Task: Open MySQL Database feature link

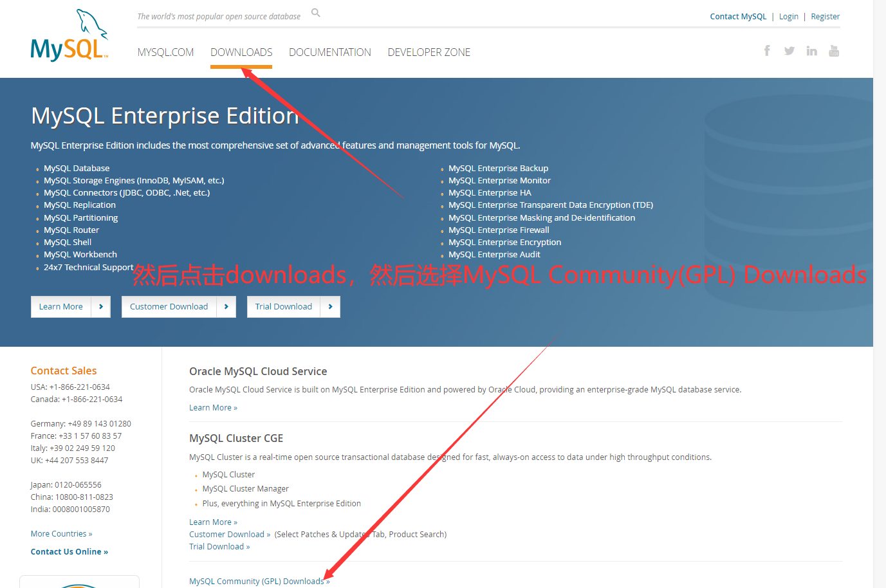Action: (x=77, y=169)
